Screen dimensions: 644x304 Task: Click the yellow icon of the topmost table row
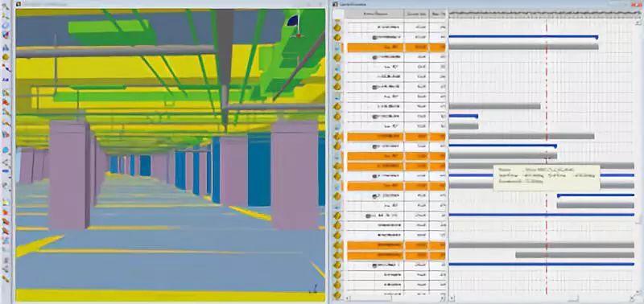coord(337,27)
